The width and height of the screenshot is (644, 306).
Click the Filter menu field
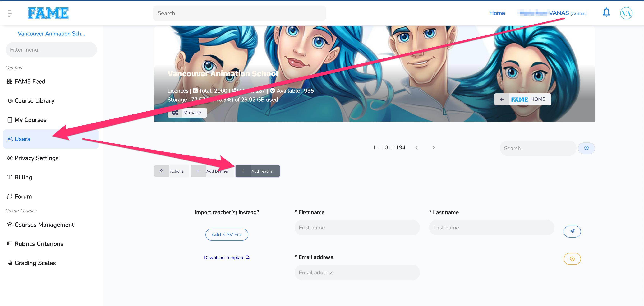point(51,50)
